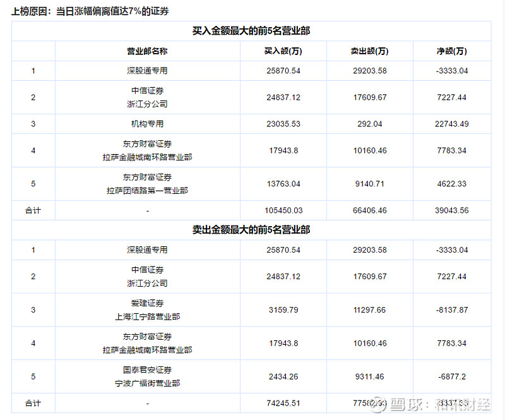Select the 卖出金额最大的前5名营业部 section title
This screenshot has height=420, width=505.
click(251, 230)
